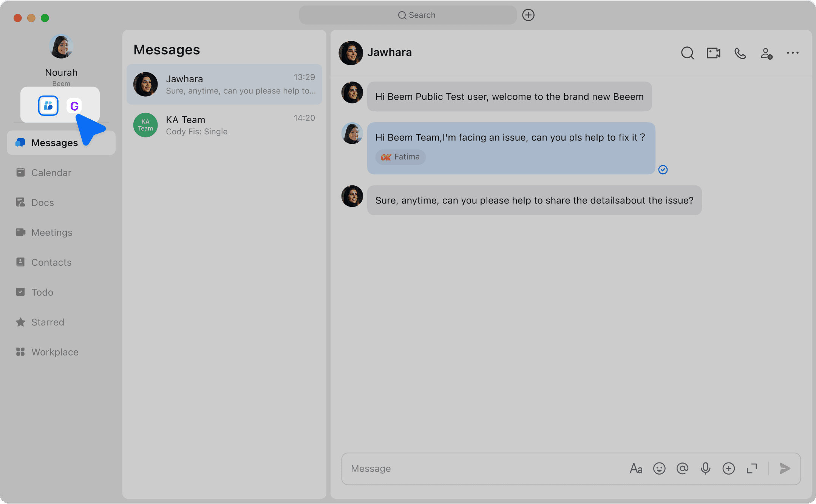Image resolution: width=816 pixels, height=504 pixels.
Task: Open the composer plus attachment menu
Action: coord(728,469)
